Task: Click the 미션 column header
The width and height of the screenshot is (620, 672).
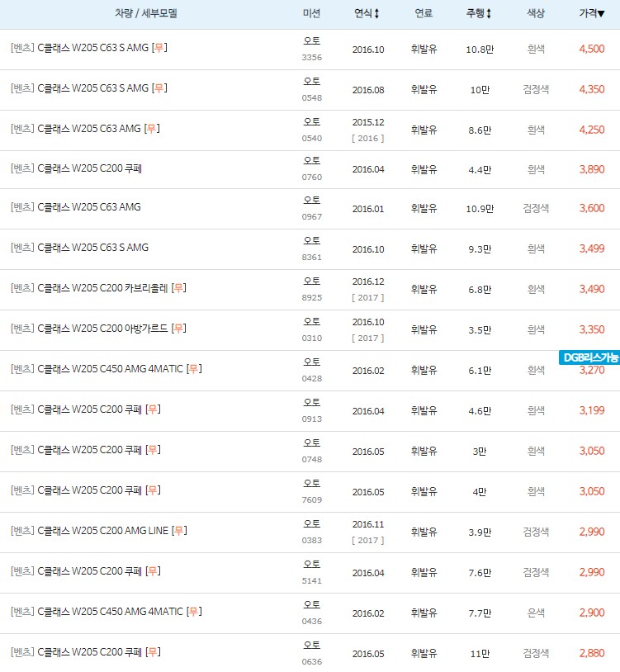Action: [x=311, y=14]
